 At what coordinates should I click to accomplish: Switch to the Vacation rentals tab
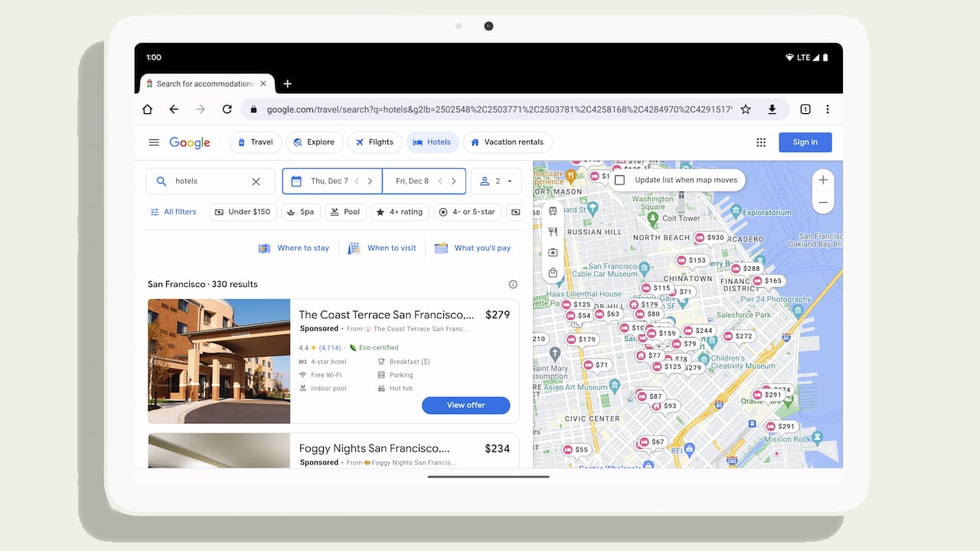[x=508, y=142]
